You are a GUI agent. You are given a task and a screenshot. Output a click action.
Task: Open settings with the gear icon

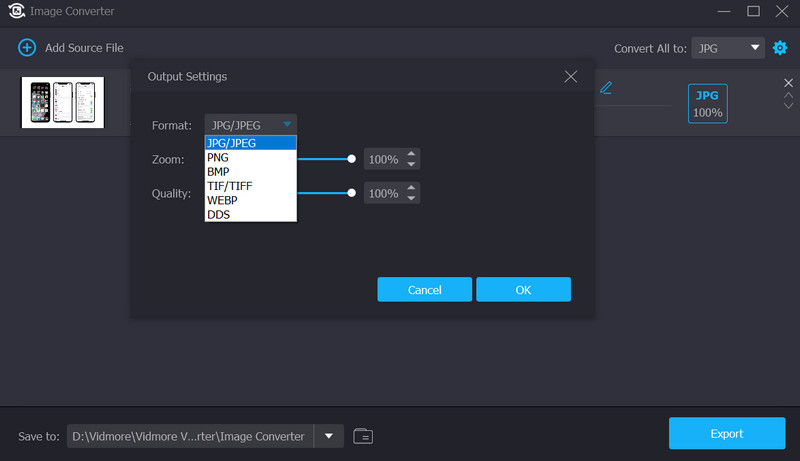780,48
